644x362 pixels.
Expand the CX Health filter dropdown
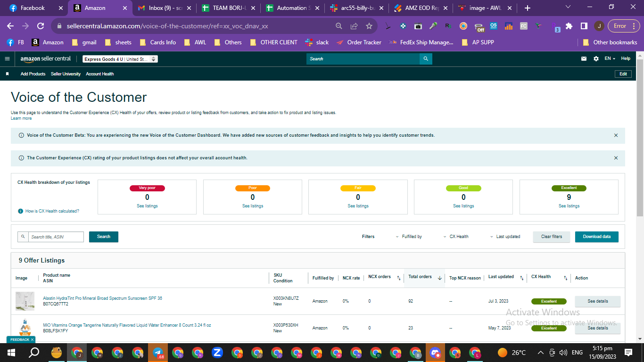(456, 237)
